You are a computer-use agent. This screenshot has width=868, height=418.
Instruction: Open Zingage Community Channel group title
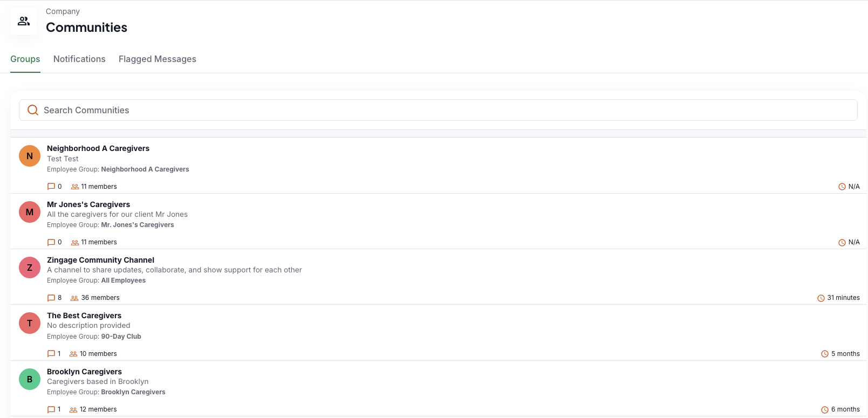tap(100, 260)
